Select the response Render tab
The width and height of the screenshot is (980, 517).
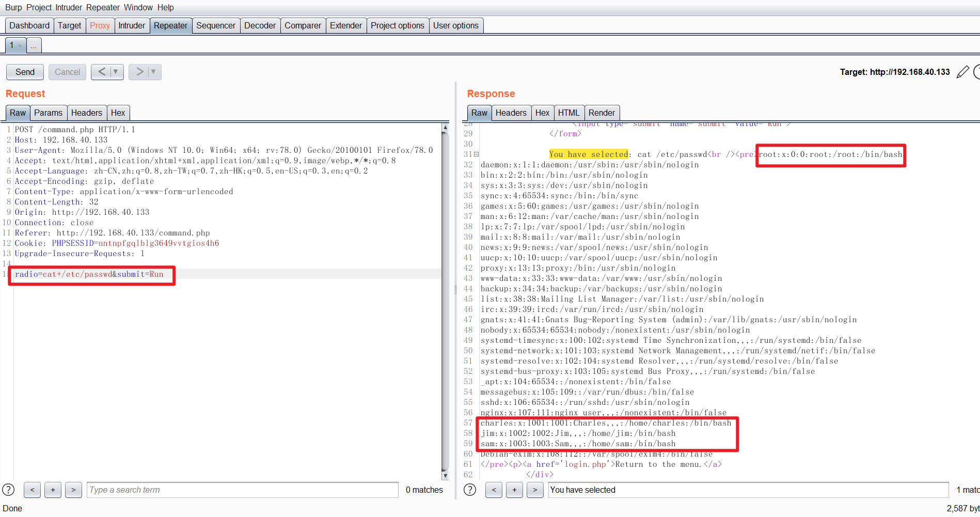602,113
